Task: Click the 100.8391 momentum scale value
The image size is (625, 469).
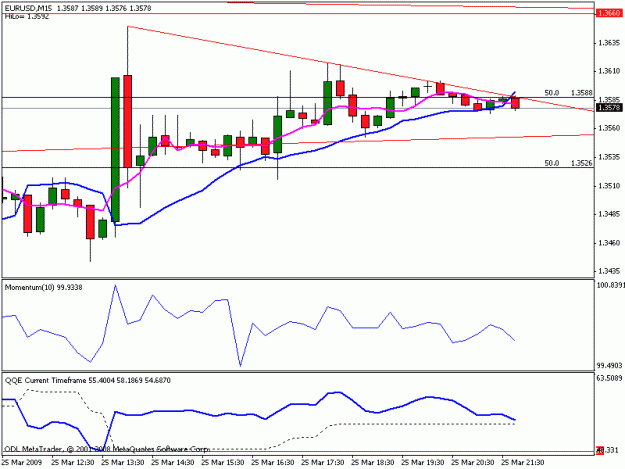Action: coord(610,285)
